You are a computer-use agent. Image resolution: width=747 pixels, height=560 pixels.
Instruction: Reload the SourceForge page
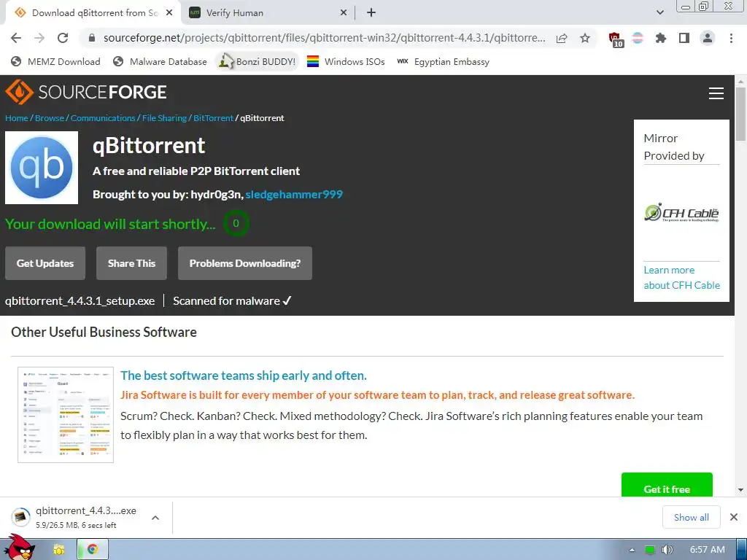(63, 38)
